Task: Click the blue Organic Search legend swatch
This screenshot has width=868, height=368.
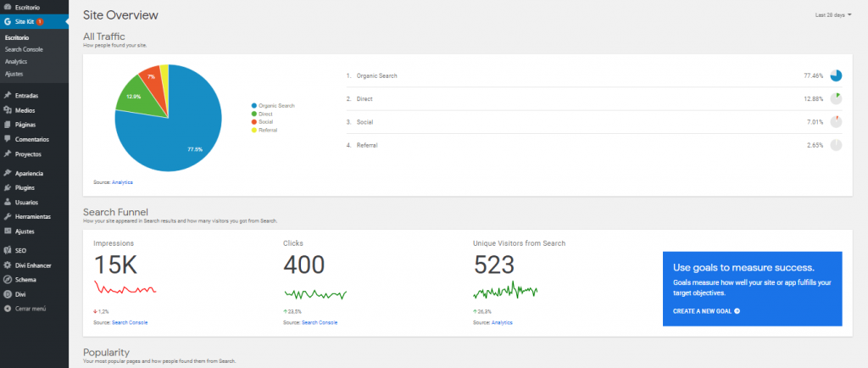Action: point(254,105)
